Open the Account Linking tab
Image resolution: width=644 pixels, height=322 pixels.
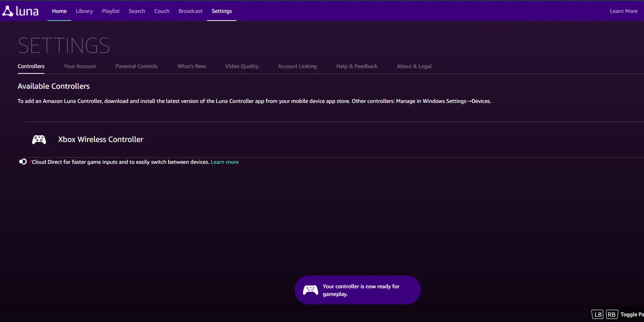(297, 66)
